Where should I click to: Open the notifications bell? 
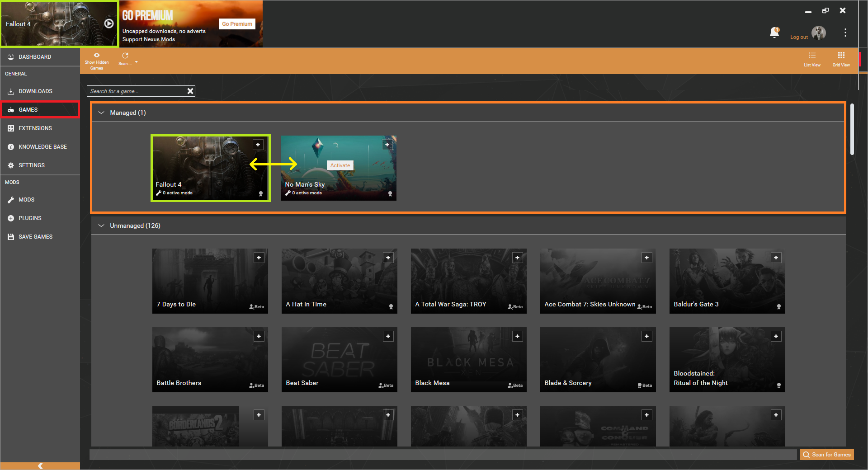pyautogui.click(x=774, y=33)
